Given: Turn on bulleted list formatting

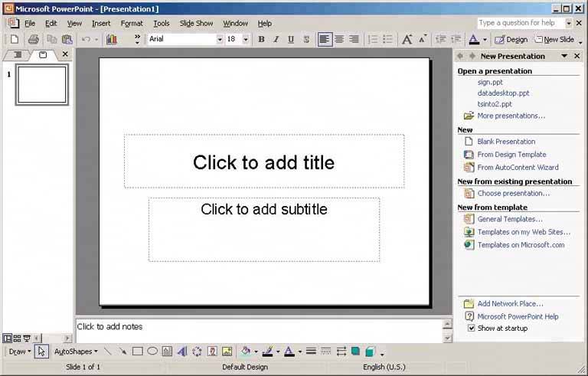Looking at the screenshot, I should pos(387,39).
